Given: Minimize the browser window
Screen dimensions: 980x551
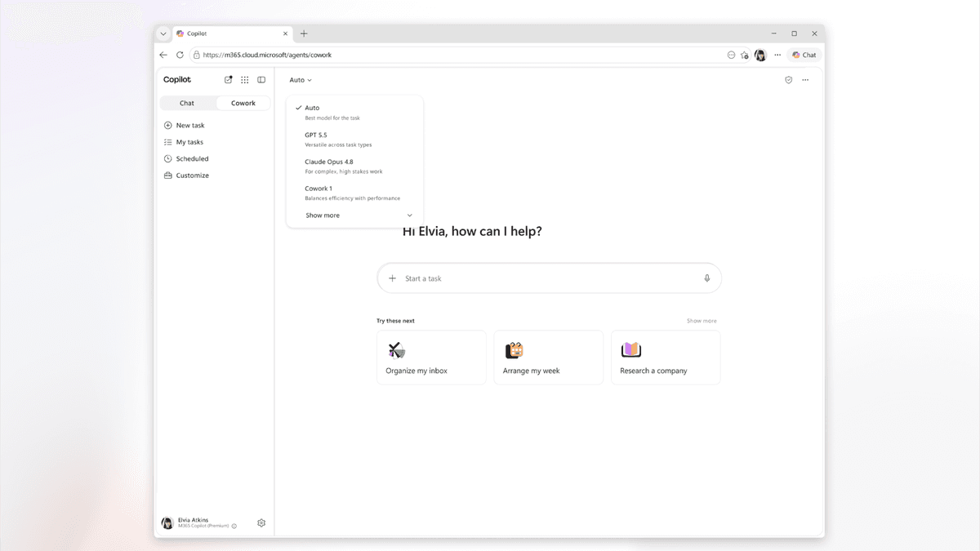Looking at the screenshot, I should 774,33.
